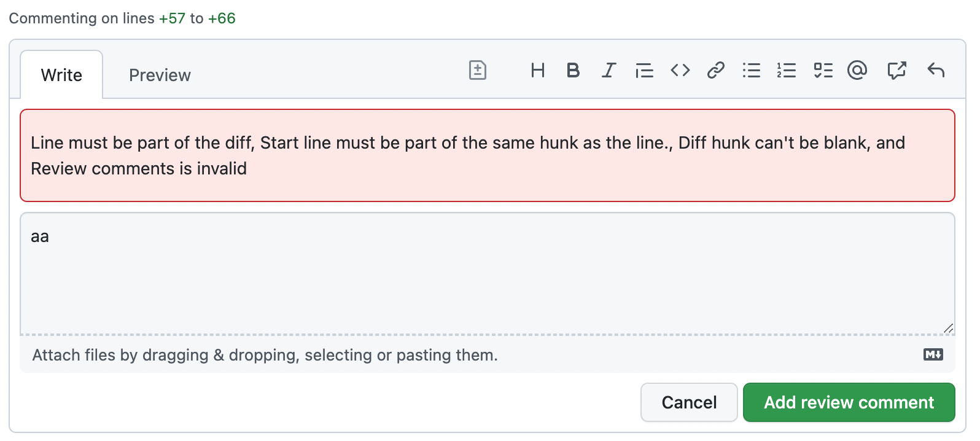Reference an issue or pull request icon
This screenshot has height=441, width=980.
[897, 71]
